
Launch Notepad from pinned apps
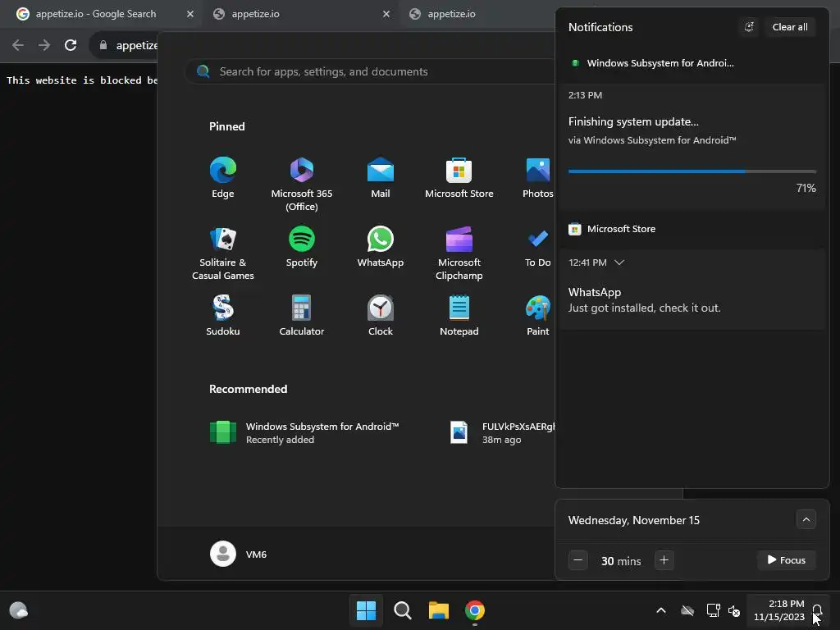(x=459, y=316)
